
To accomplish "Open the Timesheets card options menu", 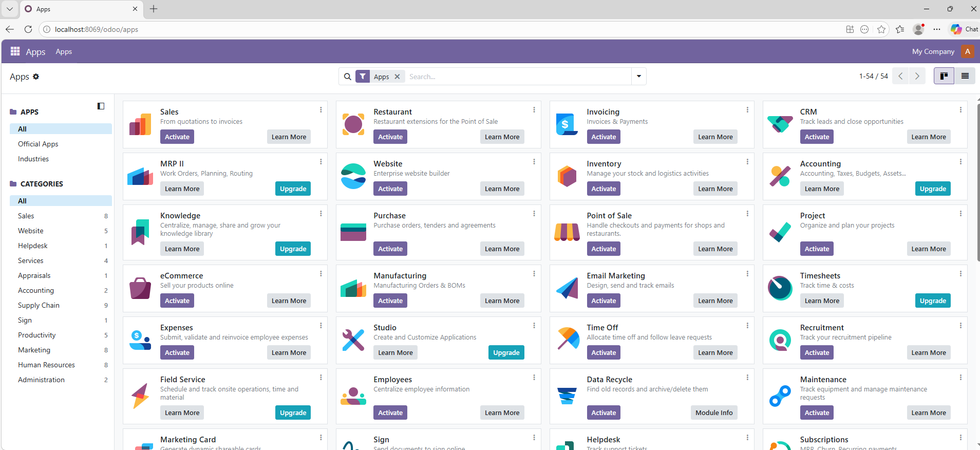I will 960,274.
